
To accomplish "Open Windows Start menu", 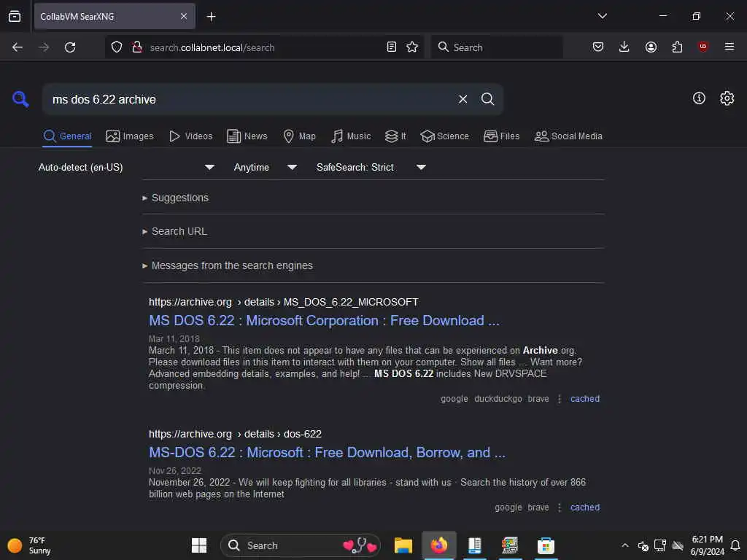I will point(198,545).
